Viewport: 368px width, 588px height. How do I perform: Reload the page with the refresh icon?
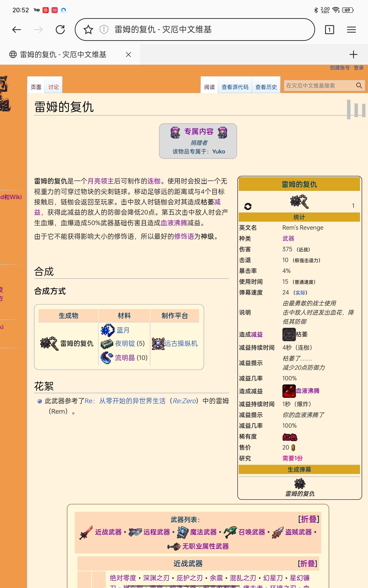coord(60,30)
